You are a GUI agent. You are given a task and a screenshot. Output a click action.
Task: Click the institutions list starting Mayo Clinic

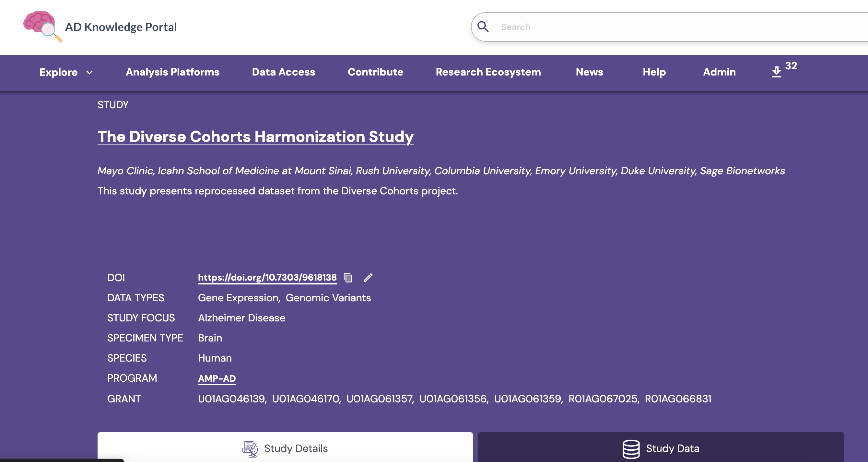441,171
